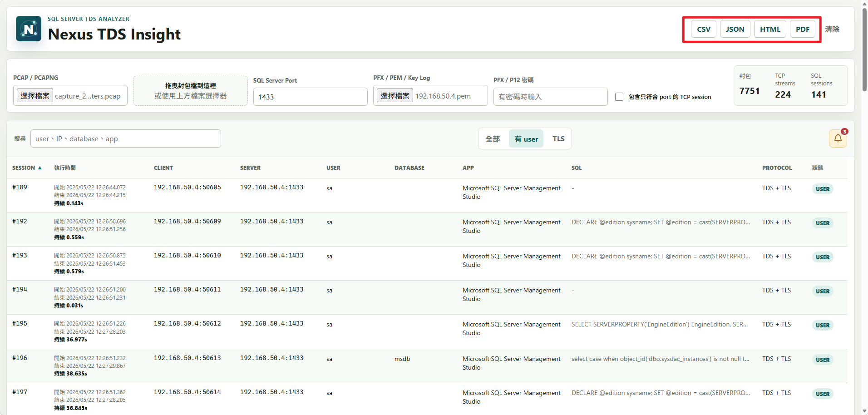Select session #195 row
The width and height of the screenshot is (868, 415).
pyautogui.click(x=427, y=331)
